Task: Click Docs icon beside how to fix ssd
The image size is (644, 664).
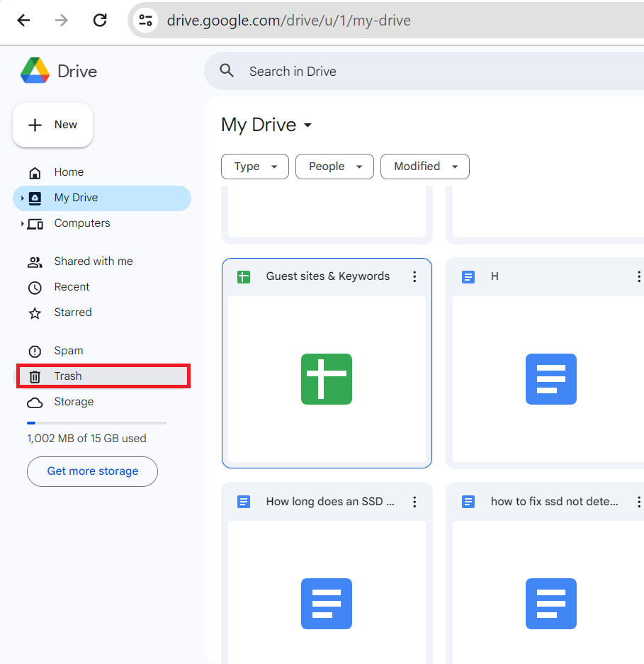Action: pos(468,502)
